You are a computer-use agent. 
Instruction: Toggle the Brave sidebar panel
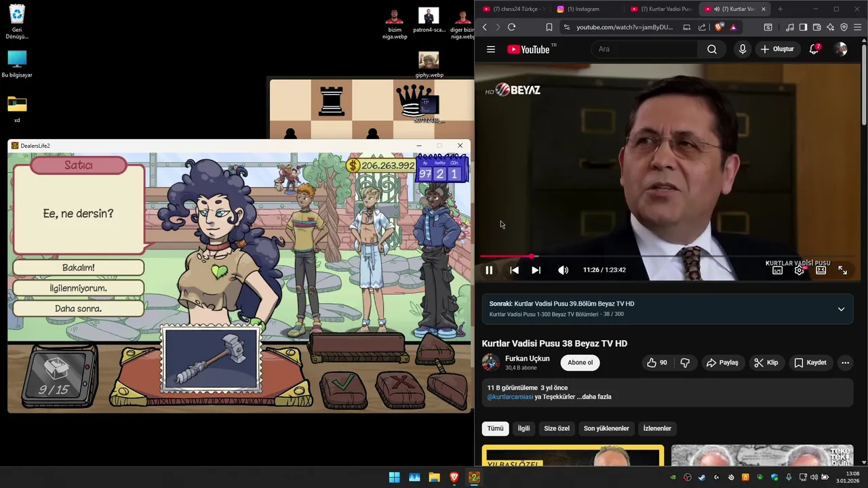803,27
